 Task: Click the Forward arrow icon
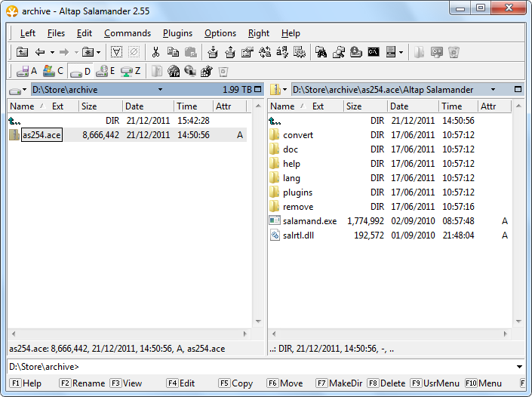pos(64,52)
